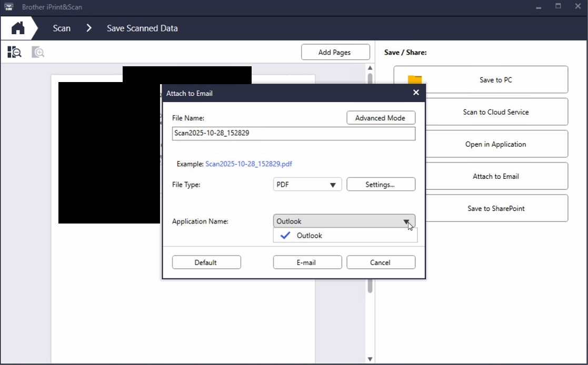Choose Scan to Cloud Service

click(495, 112)
